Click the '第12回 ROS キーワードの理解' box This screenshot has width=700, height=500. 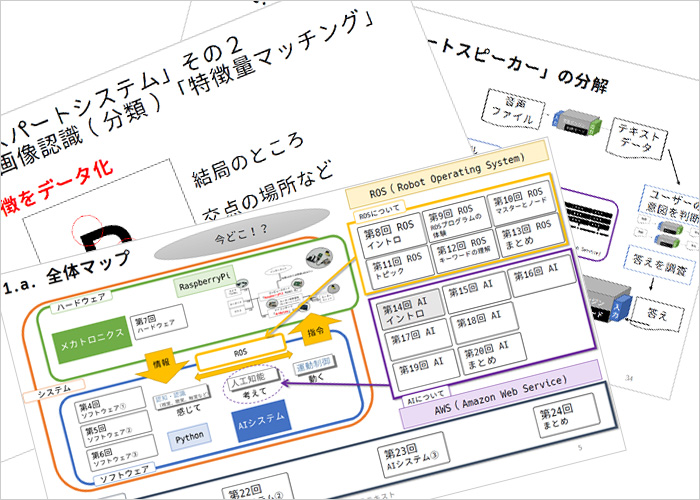pos(463,249)
